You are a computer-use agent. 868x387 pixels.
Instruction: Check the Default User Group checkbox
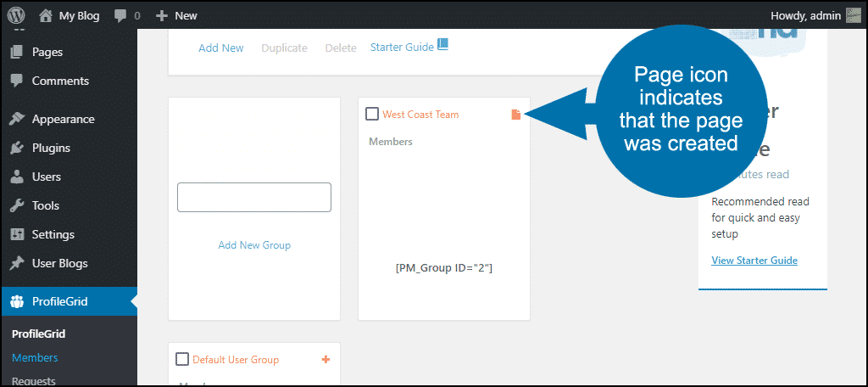(x=182, y=359)
